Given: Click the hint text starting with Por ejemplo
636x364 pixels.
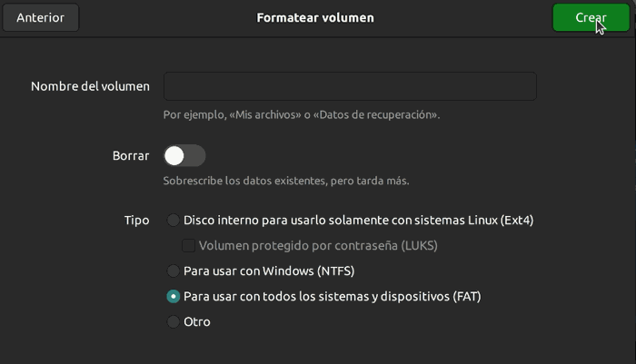Looking at the screenshot, I should 302,115.
